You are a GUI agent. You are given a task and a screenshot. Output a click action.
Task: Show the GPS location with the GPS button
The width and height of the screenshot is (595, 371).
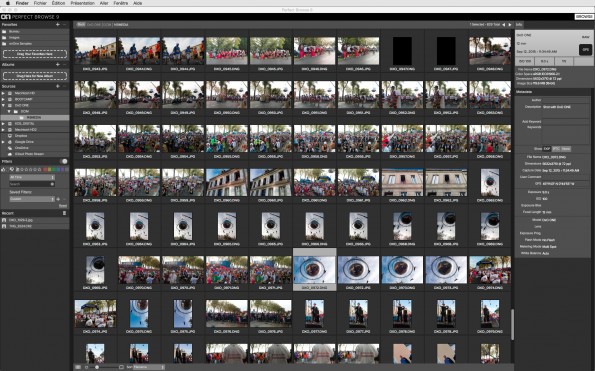pyautogui.click(x=586, y=50)
